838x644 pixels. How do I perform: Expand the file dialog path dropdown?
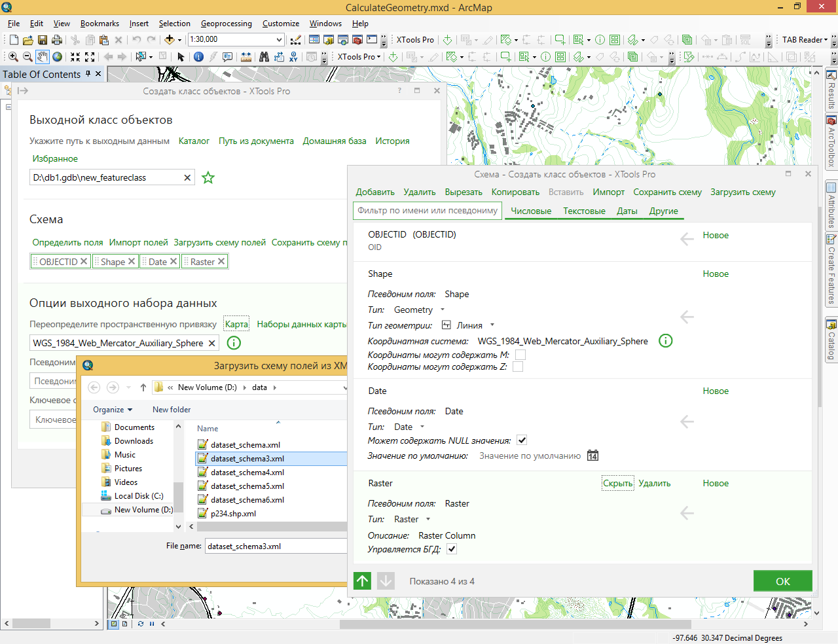click(x=344, y=387)
